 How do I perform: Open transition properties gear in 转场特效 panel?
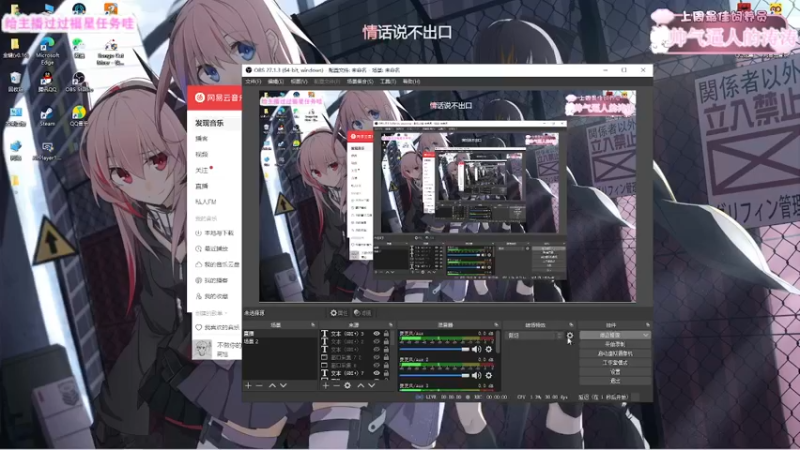point(570,336)
